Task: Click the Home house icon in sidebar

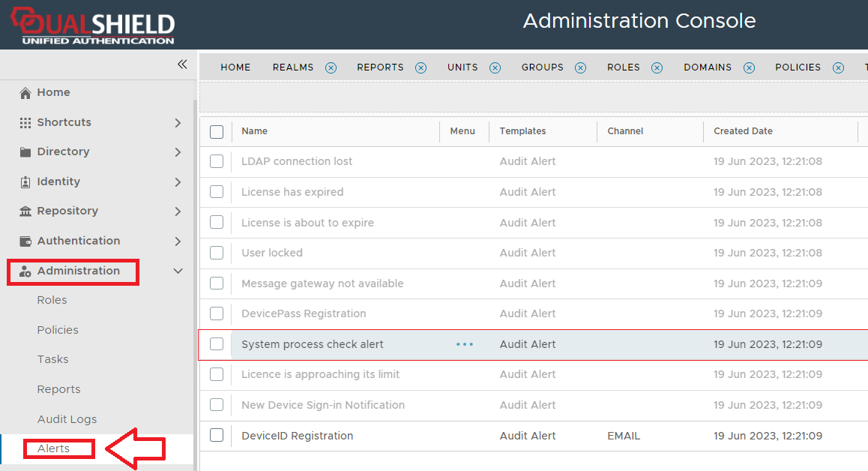Action: (x=25, y=93)
